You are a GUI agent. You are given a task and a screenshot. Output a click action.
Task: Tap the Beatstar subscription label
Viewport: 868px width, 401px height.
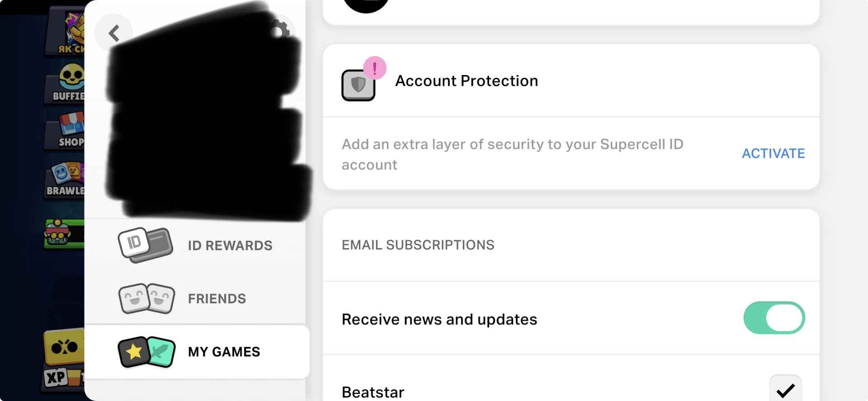[373, 392]
